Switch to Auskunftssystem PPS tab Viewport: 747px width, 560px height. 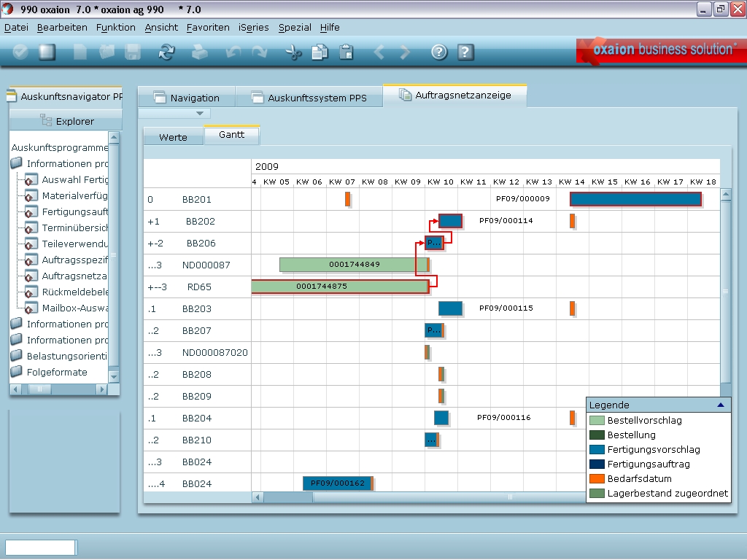pyautogui.click(x=317, y=98)
